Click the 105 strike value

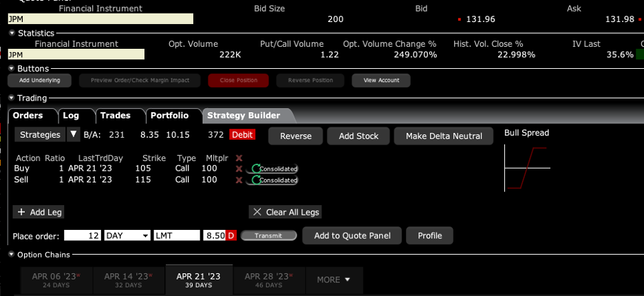click(143, 168)
